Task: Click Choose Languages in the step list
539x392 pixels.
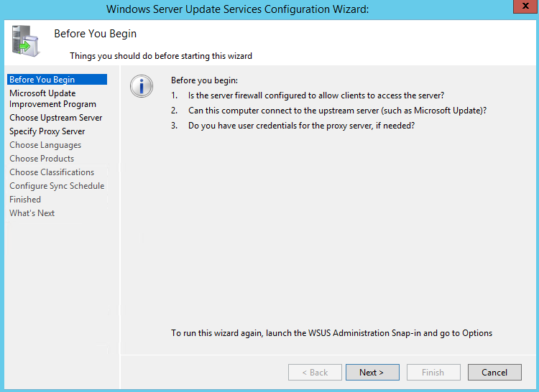Action: [x=45, y=145]
